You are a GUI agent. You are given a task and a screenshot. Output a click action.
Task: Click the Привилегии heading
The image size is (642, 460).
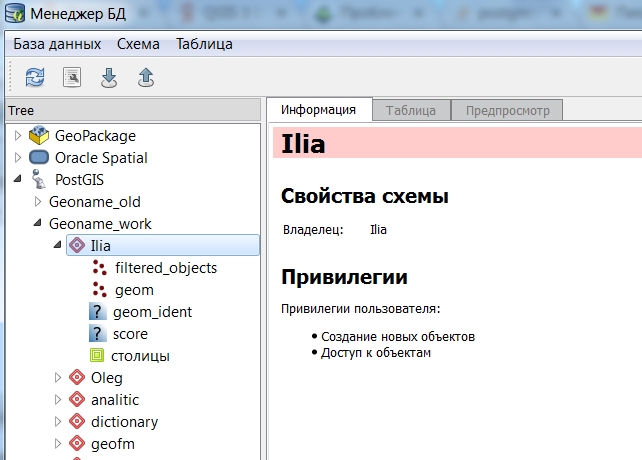(344, 277)
